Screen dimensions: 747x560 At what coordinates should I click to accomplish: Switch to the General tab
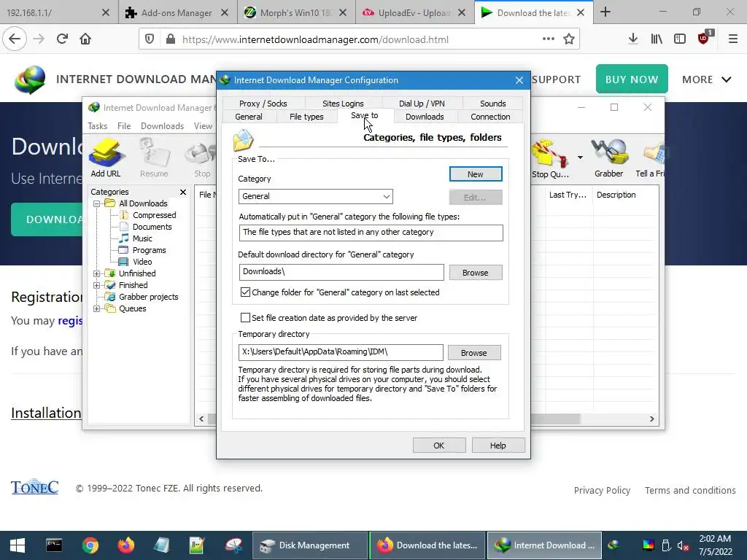click(249, 117)
